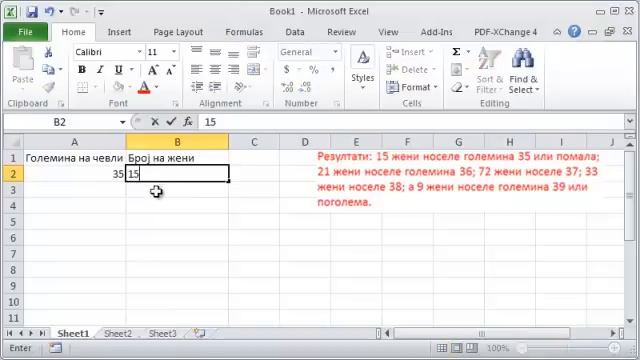
Task: Open the Format cells button
Action: pos(412,87)
